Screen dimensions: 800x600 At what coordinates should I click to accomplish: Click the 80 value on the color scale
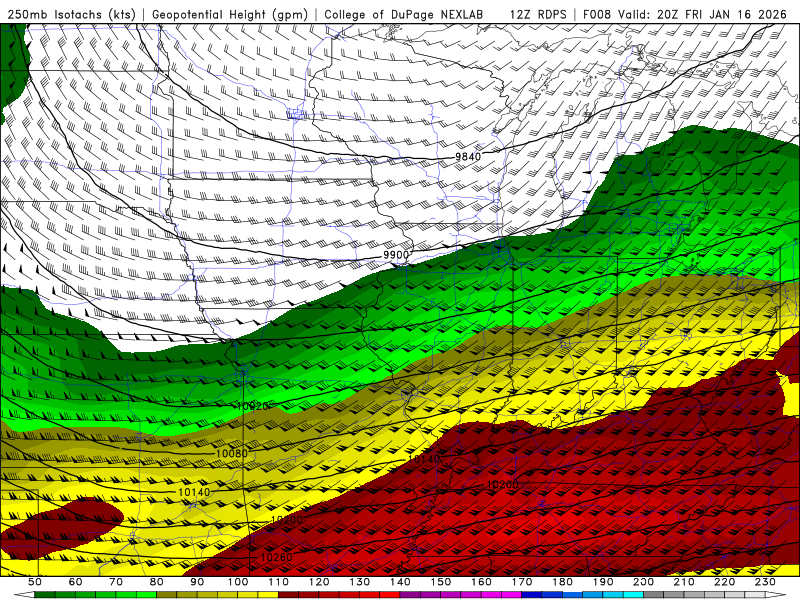coord(157,582)
